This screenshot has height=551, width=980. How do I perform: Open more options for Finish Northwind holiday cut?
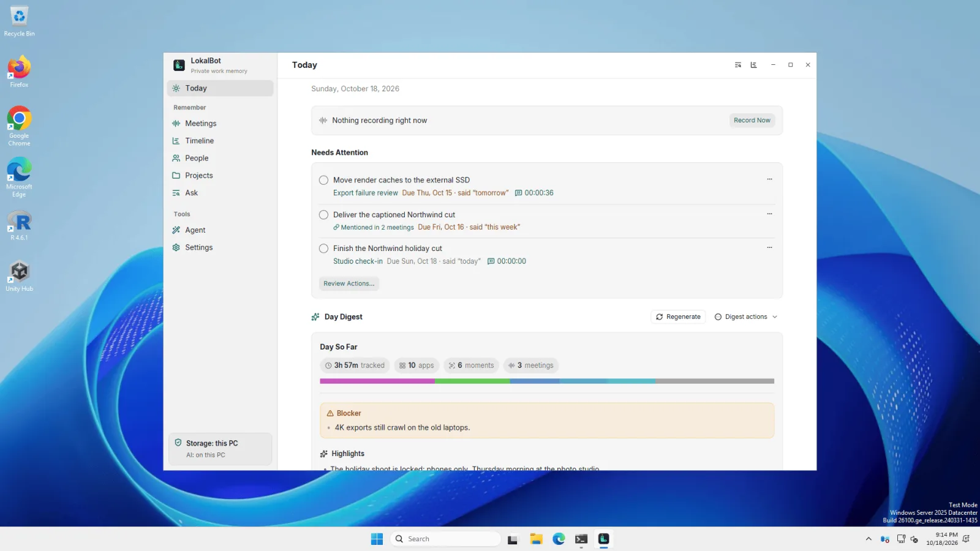[x=769, y=247]
